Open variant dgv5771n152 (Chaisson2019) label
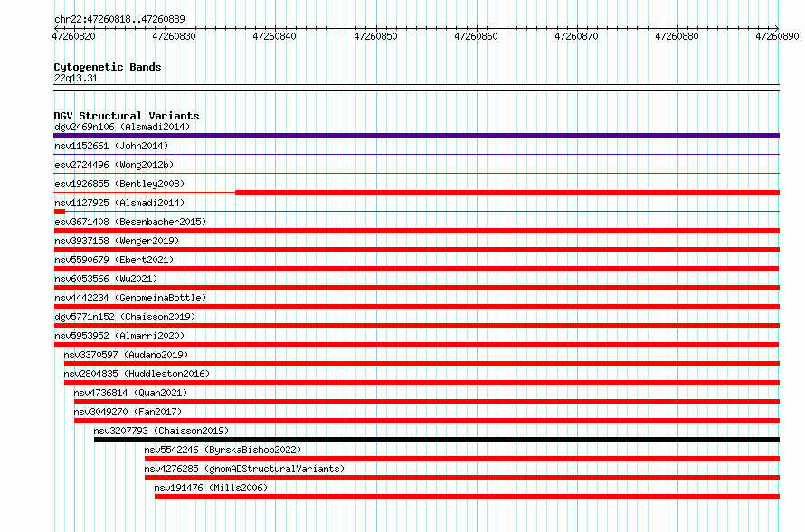Image resolution: width=805 pixels, height=532 pixels. coord(125,317)
